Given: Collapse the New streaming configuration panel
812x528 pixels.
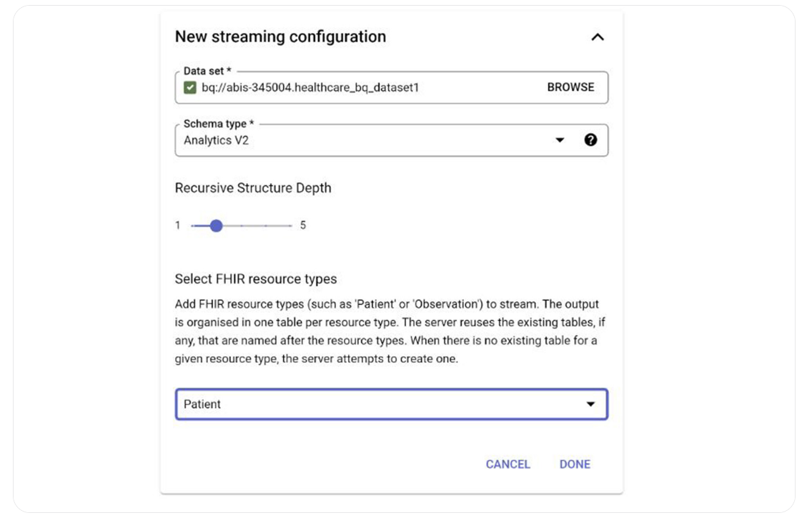Looking at the screenshot, I should click(x=598, y=36).
